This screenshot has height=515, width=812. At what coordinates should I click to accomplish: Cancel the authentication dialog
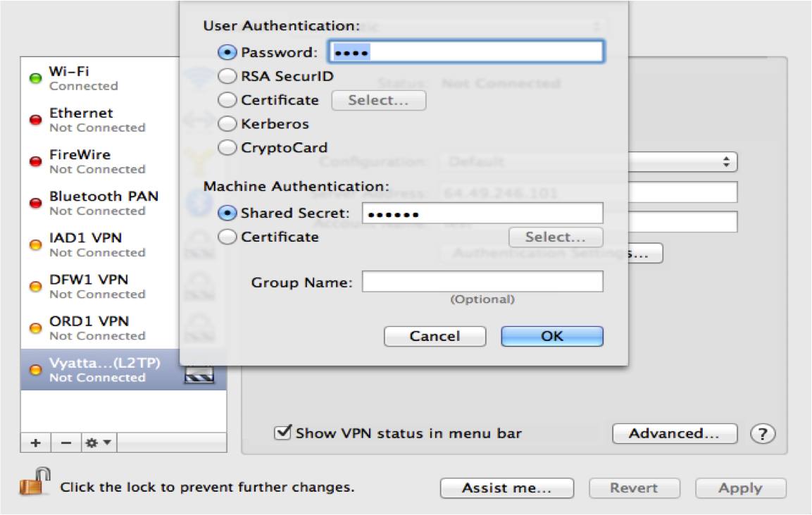[x=435, y=336]
